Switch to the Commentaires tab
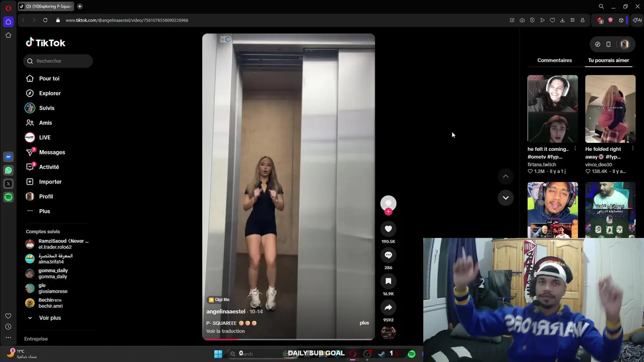The height and width of the screenshot is (362, 644). (554, 60)
